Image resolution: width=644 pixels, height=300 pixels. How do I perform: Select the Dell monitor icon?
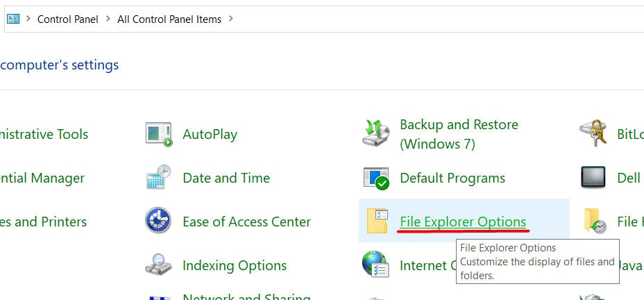(594, 178)
